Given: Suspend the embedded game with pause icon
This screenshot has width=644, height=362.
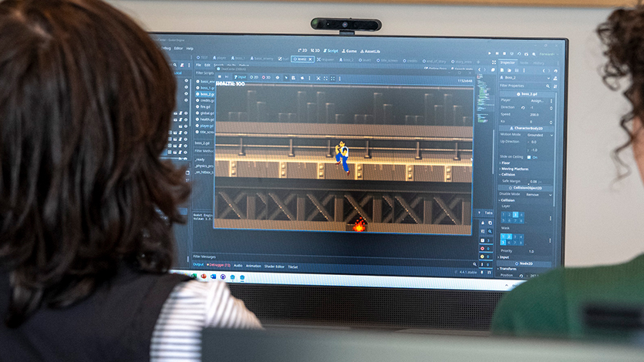Looking at the screenshot, I should pos(220,77).
